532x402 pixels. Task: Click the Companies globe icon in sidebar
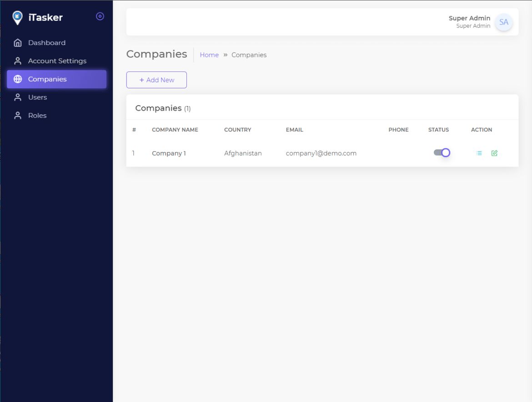pos(18,79)
